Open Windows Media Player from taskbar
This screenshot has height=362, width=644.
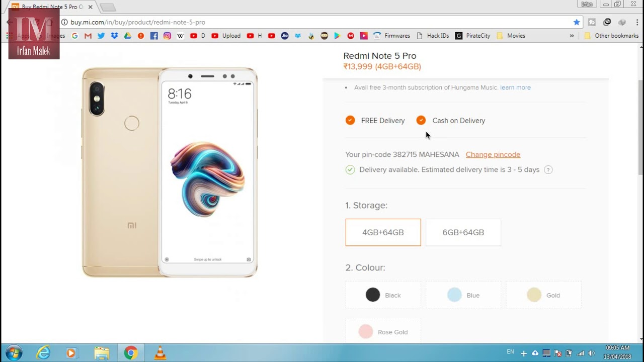tap(71, 353)
